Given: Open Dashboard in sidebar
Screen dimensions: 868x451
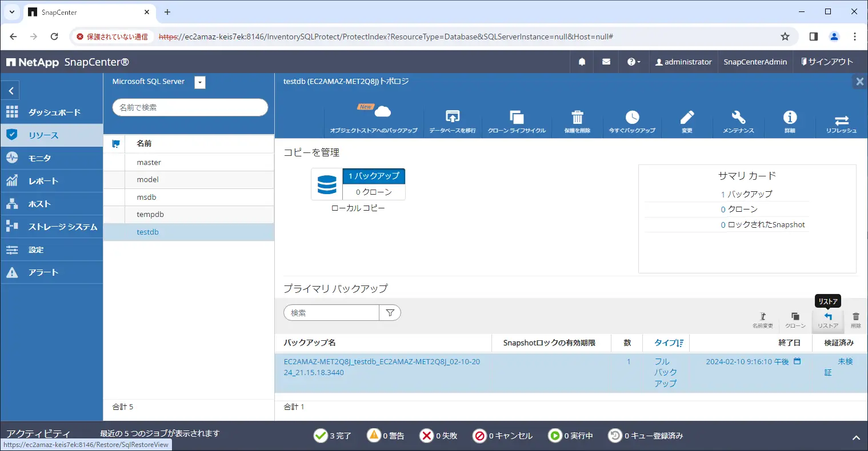Looking at the screenshot, I should [x=51, y=112].
